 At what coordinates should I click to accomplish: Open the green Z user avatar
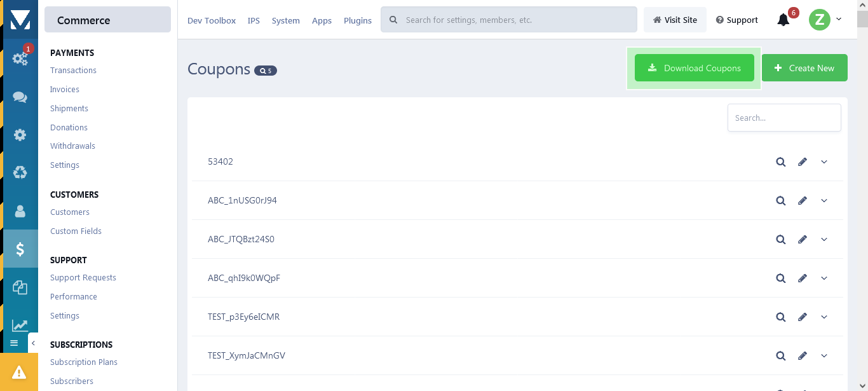820,20
